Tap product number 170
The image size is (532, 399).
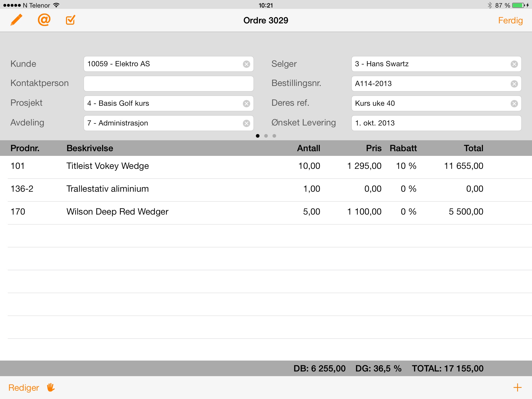click(x=18, y=211)
